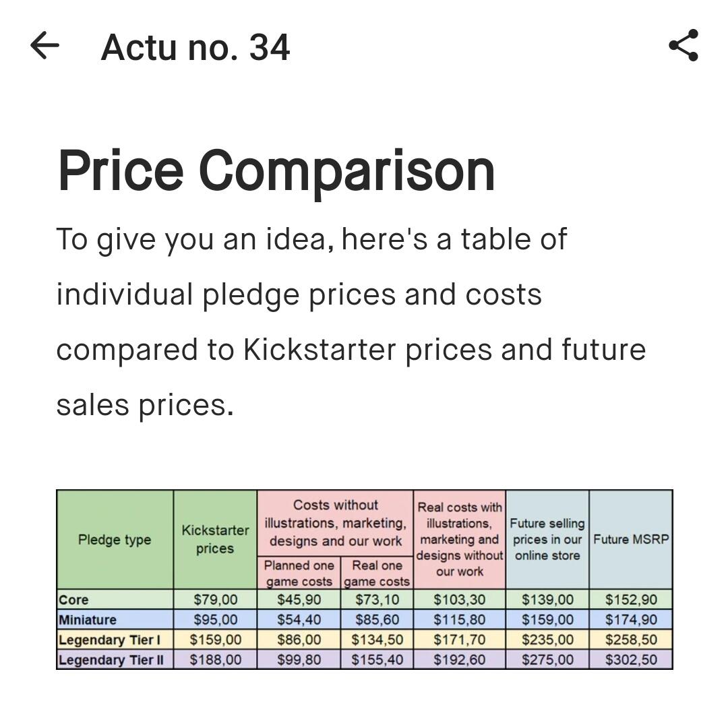The height and width of the screenshot is (713, 728).
Task: Select the $275,00 online store price cell
Action: coord(547,659)
